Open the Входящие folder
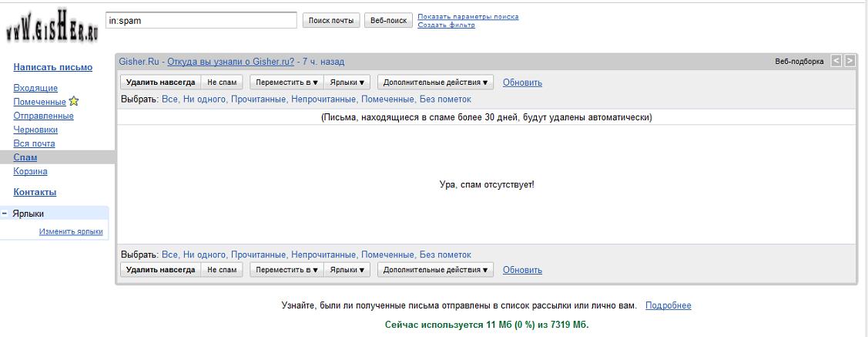This screenshot has height=337, width=868. (35, 88)
